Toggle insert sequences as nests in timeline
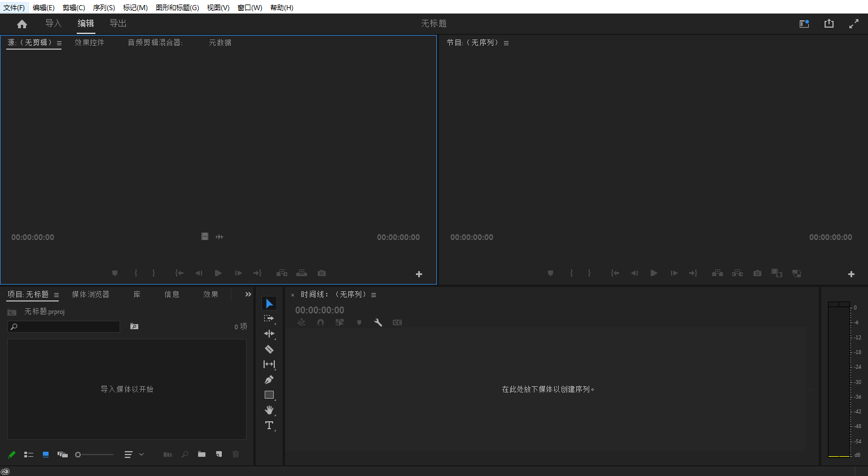The height and width of the screenshot is (476, 868). pos(301,322)
